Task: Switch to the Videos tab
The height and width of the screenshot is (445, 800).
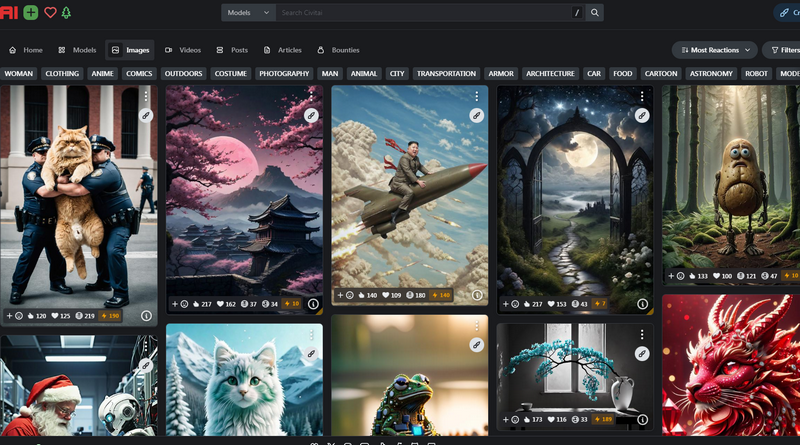Action: (183, 50)
